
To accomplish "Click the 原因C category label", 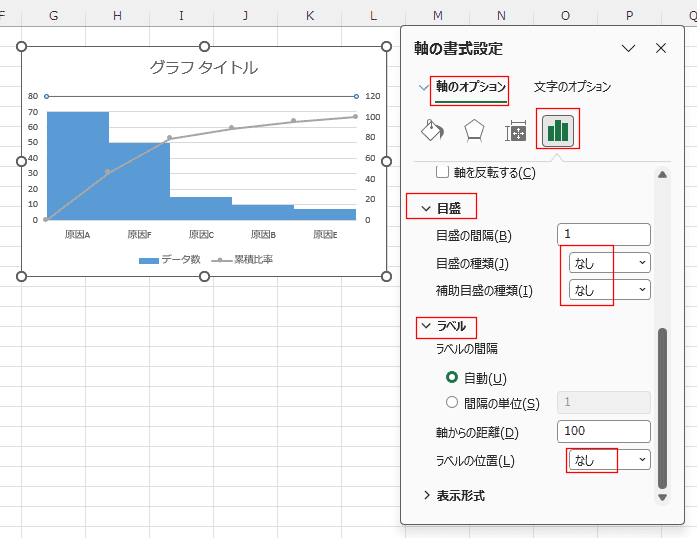I will [x=201, y=235].
